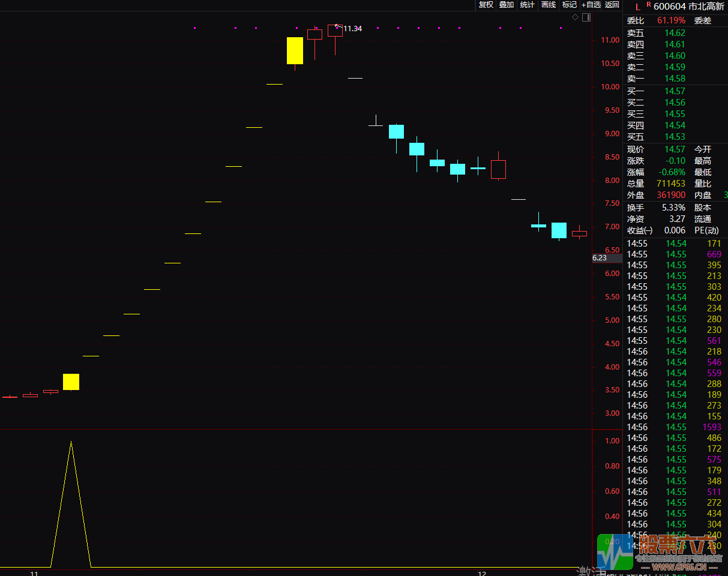
Task: Click the yellow spike in indicator panel
Action: 71,444
